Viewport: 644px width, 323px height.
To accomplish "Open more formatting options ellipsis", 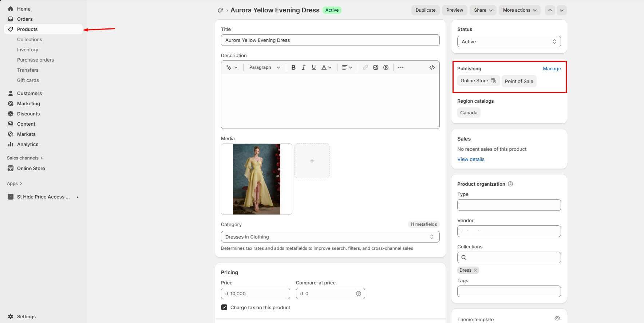I will (x=400, y=67).
